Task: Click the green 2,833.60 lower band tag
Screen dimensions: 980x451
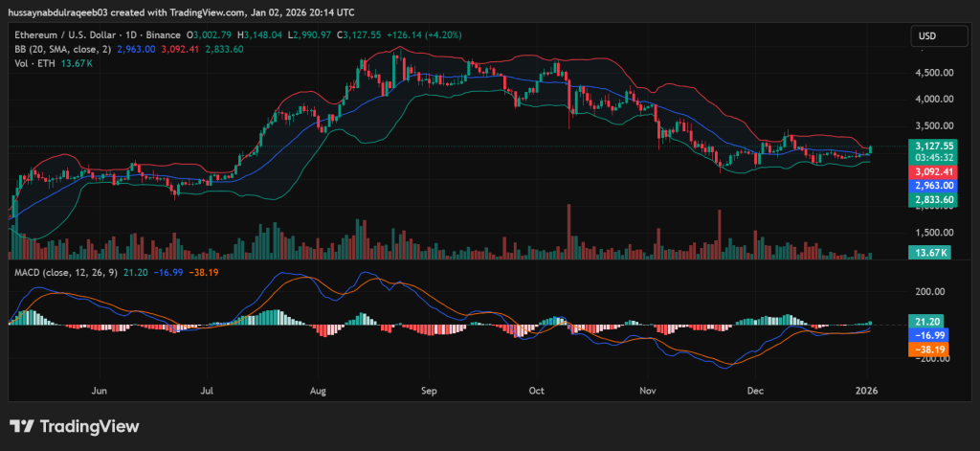Action: (926, 199)
